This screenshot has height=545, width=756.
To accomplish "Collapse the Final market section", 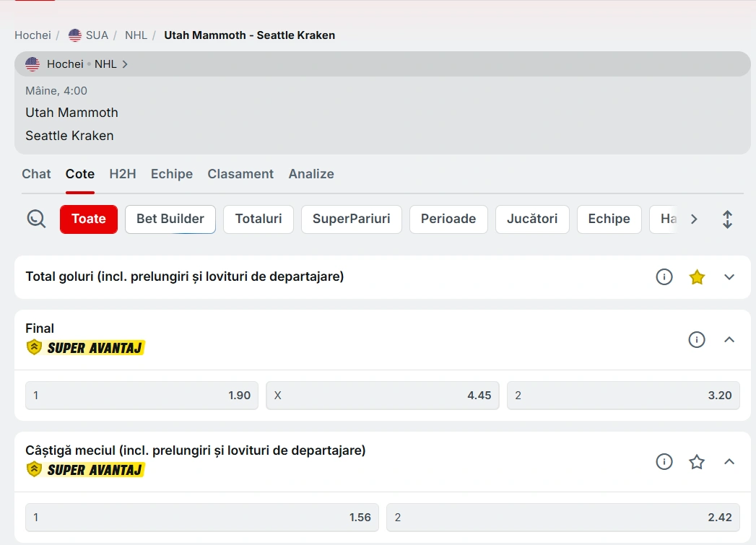I will coord(729,339).
